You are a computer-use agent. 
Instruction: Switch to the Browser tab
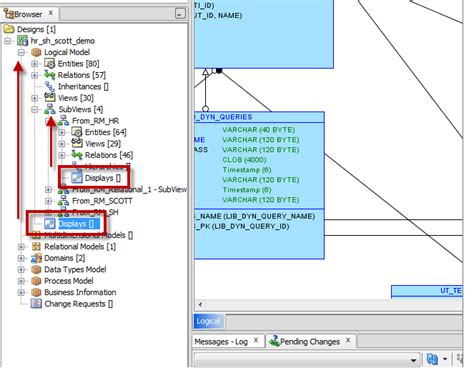31,14
